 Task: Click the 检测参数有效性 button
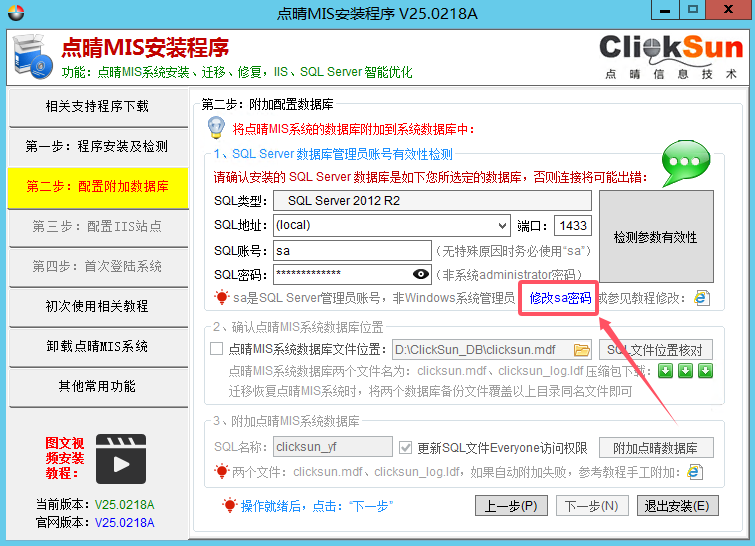click(x=655, y=237)
